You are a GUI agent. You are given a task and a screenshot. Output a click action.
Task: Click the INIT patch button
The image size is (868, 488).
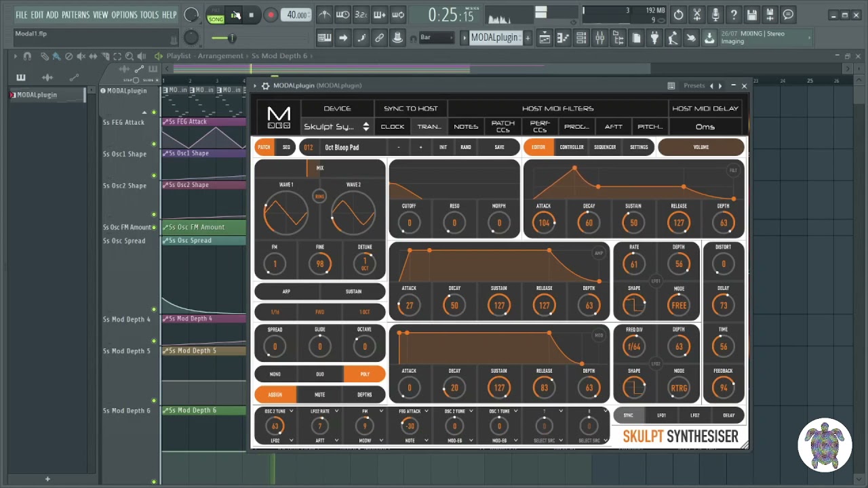point(443,147)
